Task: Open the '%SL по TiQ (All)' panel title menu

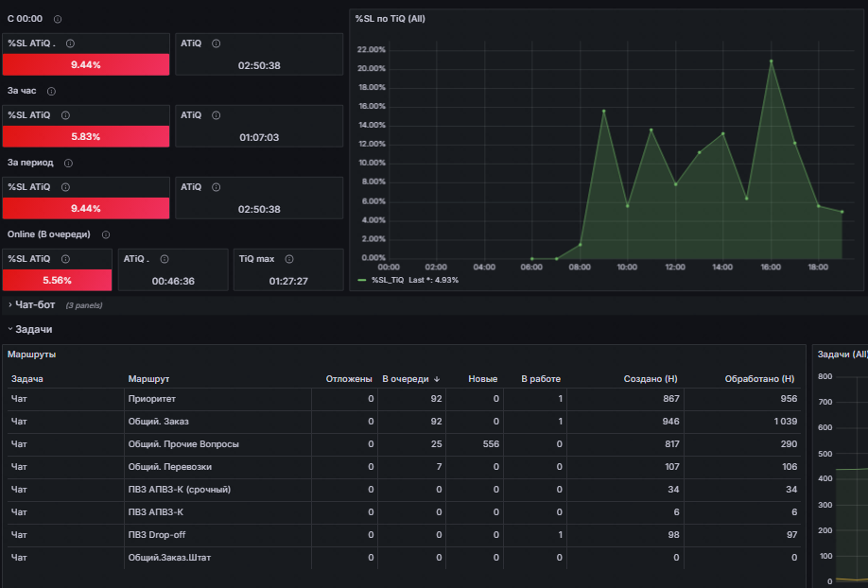Action: point(391,19)
